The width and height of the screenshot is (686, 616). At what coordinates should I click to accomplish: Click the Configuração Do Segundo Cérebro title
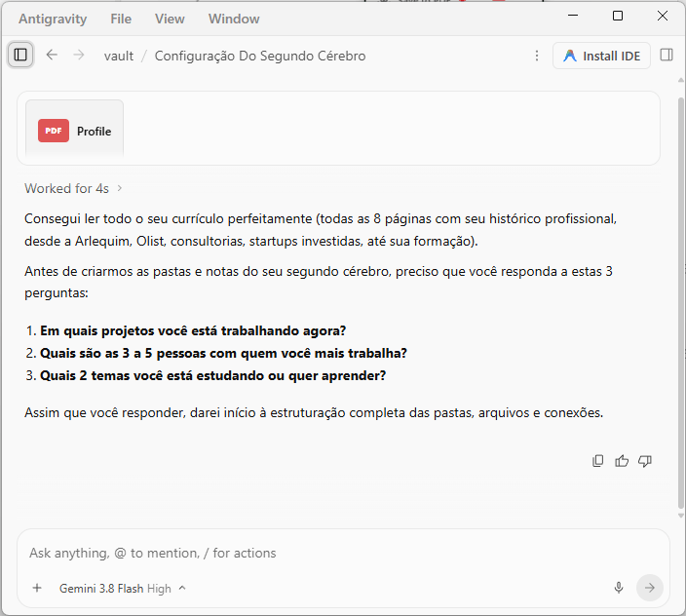[260, 56]
